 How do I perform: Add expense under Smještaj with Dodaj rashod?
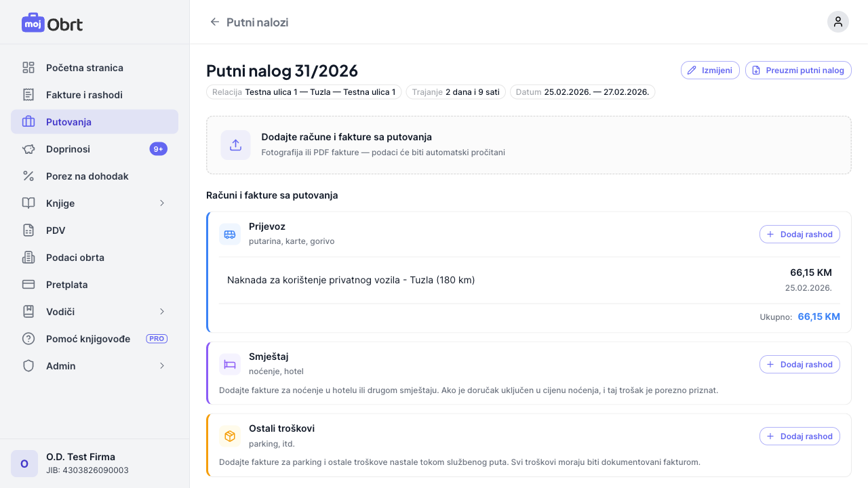tap(799, 365)
